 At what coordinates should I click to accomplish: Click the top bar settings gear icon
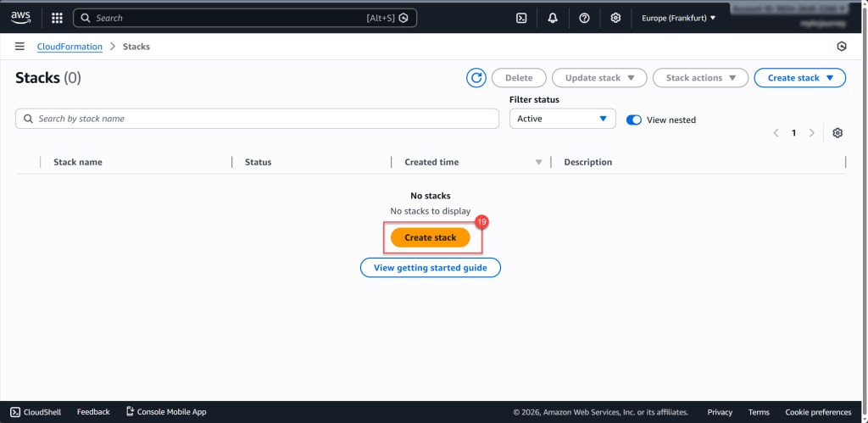(x=615, y=18)
